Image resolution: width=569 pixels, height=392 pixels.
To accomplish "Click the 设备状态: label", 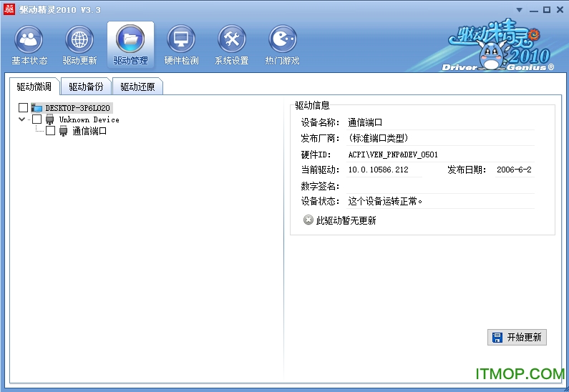I will point(321,201).
